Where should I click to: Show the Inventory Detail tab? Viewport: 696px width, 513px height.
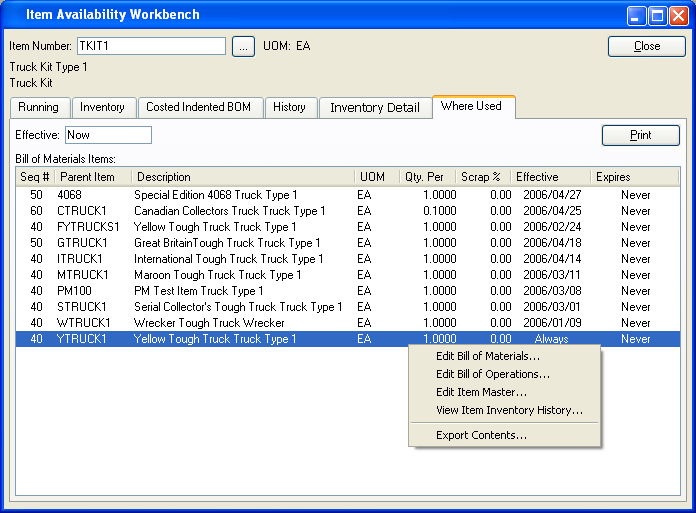coord(374,108)
